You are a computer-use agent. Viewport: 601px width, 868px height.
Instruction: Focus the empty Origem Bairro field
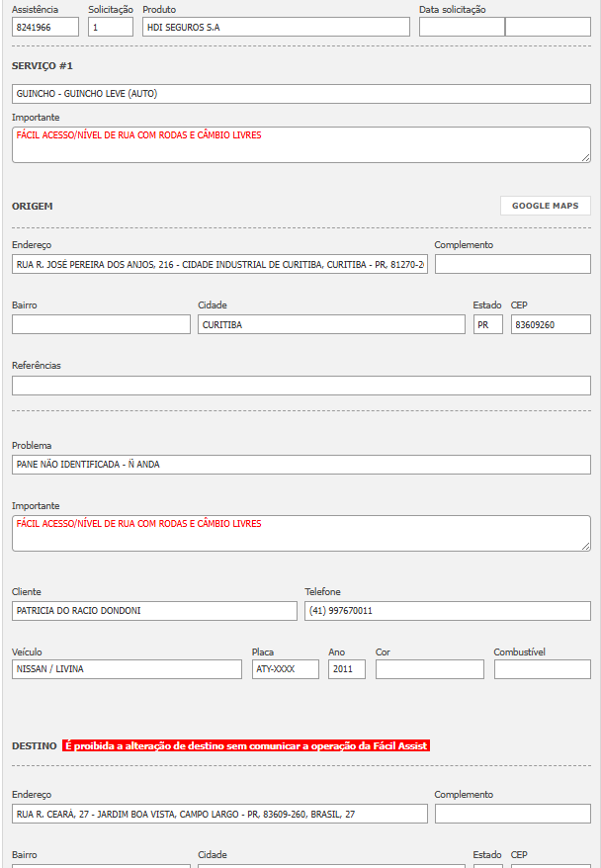point(101,324)
